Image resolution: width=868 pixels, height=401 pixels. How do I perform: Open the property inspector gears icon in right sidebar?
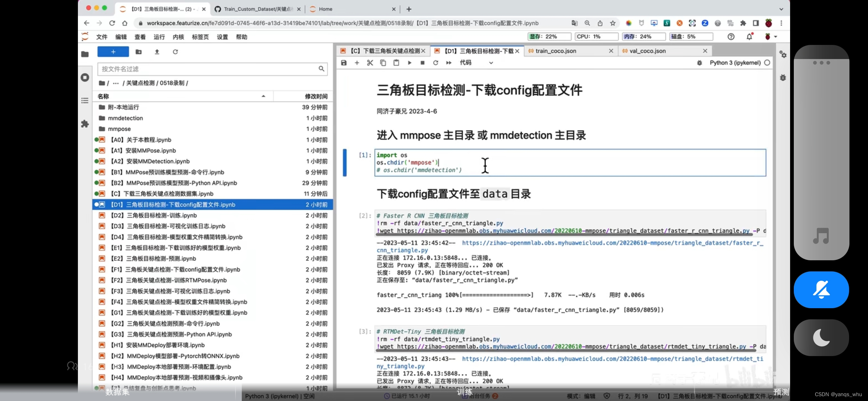(783, 54)
